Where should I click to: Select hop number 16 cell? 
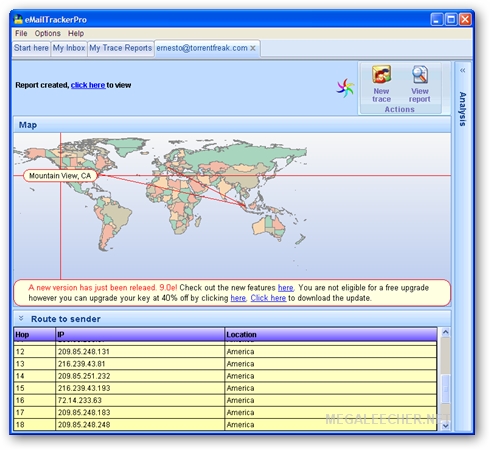[34, 400]
